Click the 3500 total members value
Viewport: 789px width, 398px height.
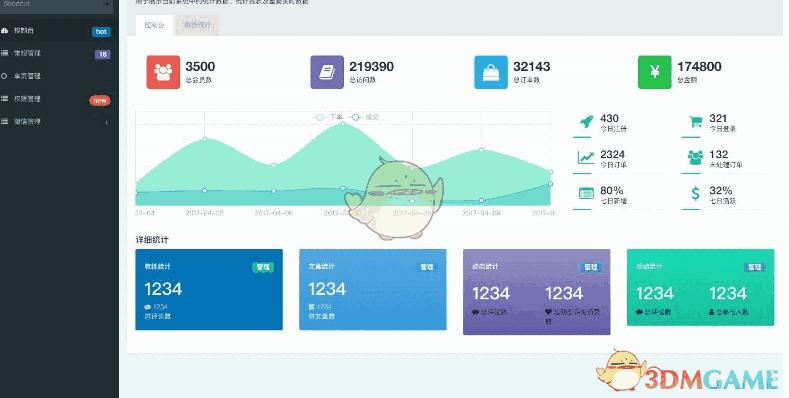click(x=200, y=66)
